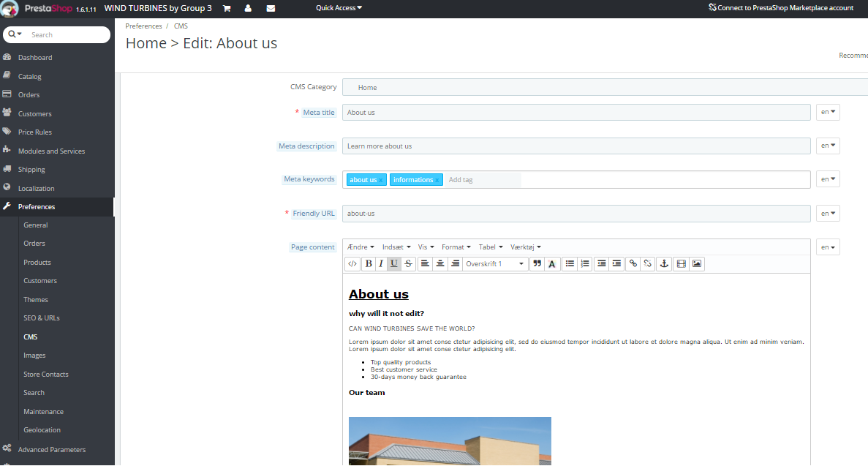
Task: Toggle bold formatting in editor
Action: [369, 264]
